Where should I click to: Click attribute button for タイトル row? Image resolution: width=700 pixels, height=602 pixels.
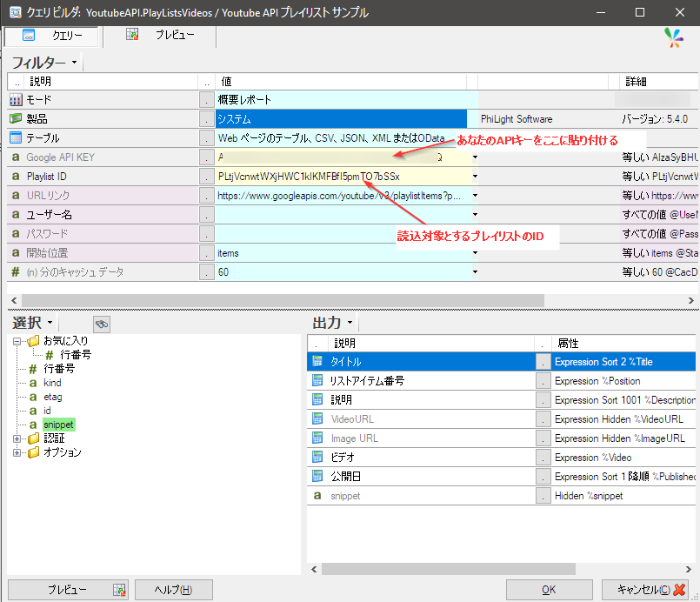(543, 362)
